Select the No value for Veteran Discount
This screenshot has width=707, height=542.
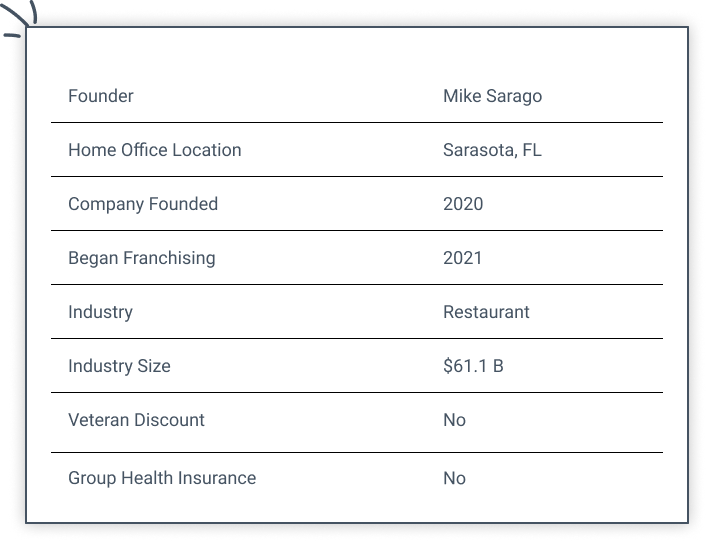click(454, 420)
